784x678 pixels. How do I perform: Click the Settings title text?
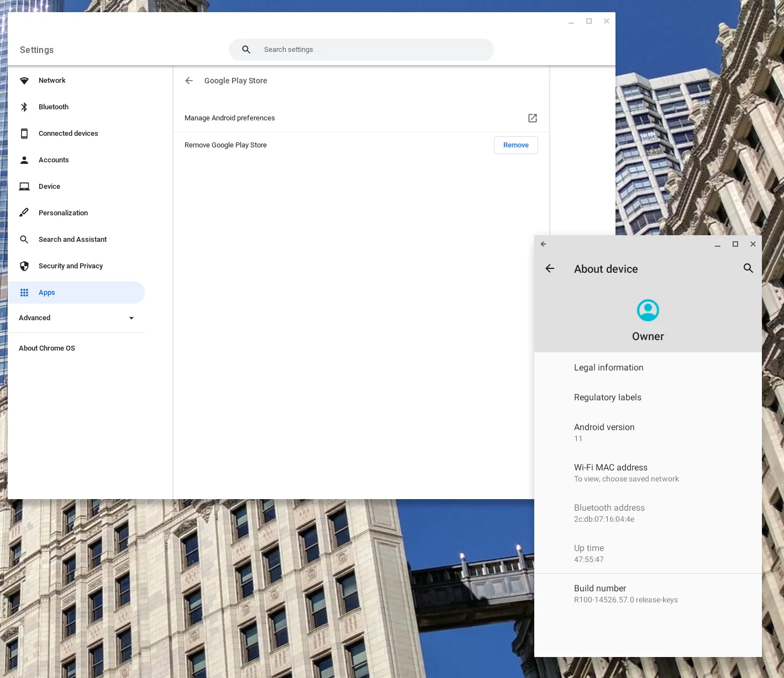coord(37,50)
